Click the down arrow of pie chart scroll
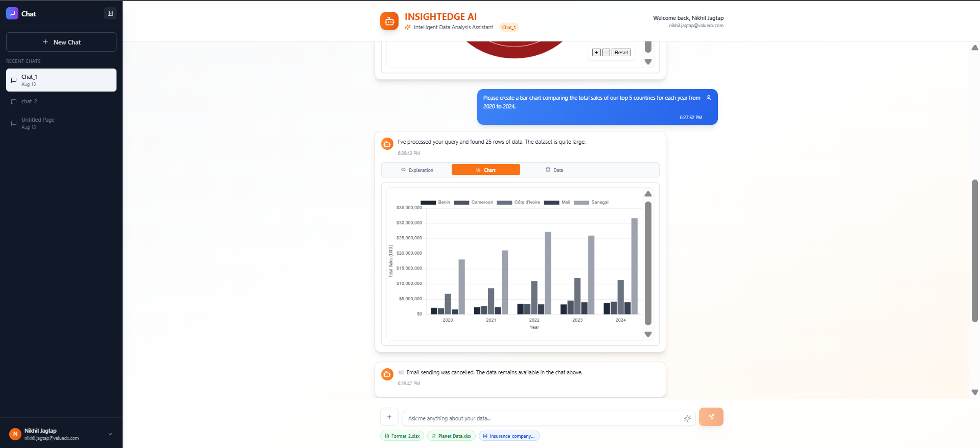 [648, 62]
